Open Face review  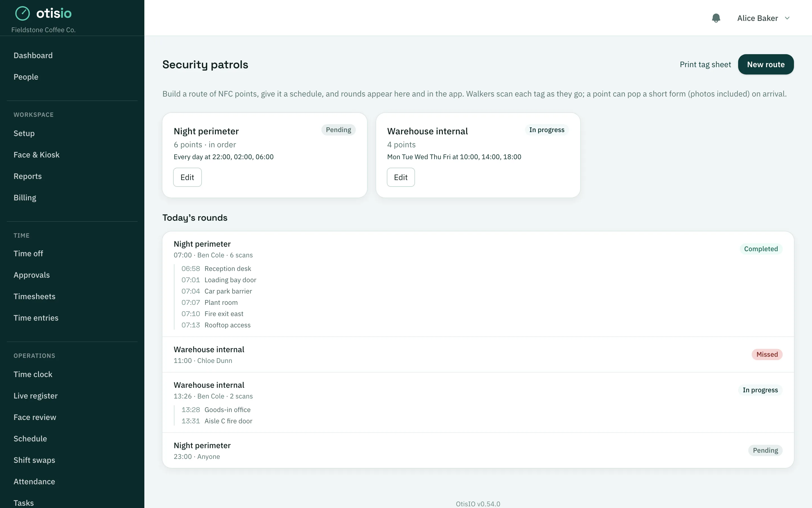click(35, 417)
